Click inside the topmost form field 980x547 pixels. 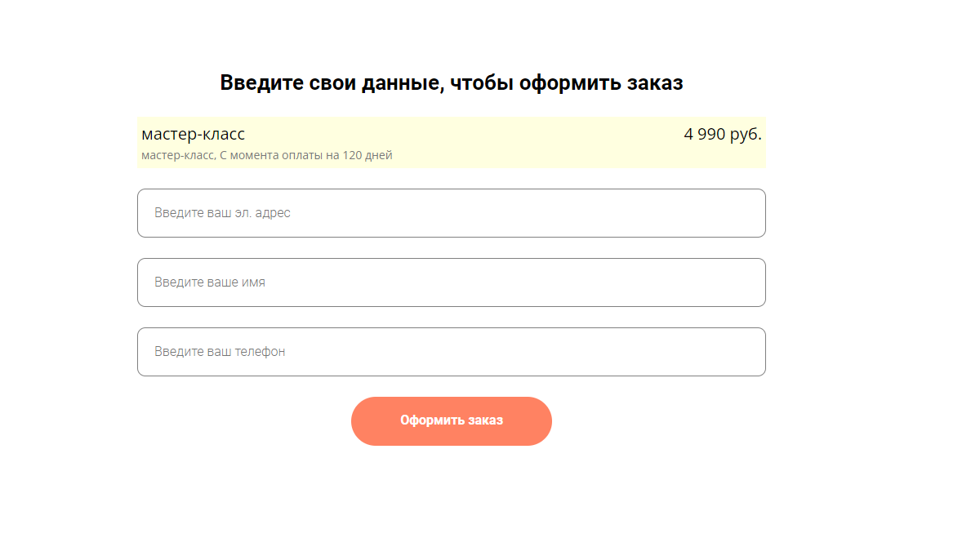coord(452,213)
